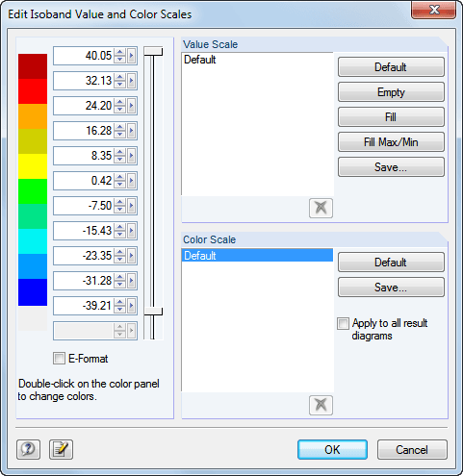Select the olive yellow color band
The height and width of the screenshot is (476, 463).
click(33, 141)
